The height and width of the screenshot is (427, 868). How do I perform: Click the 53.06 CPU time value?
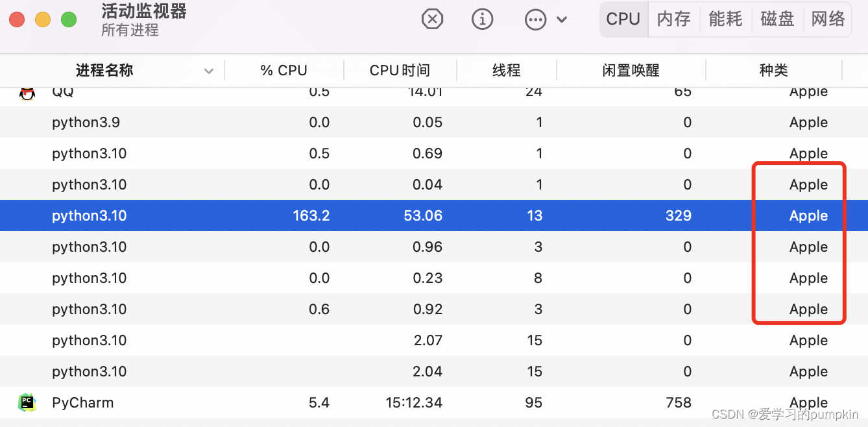pyautogui.click(x=423, y=216)
